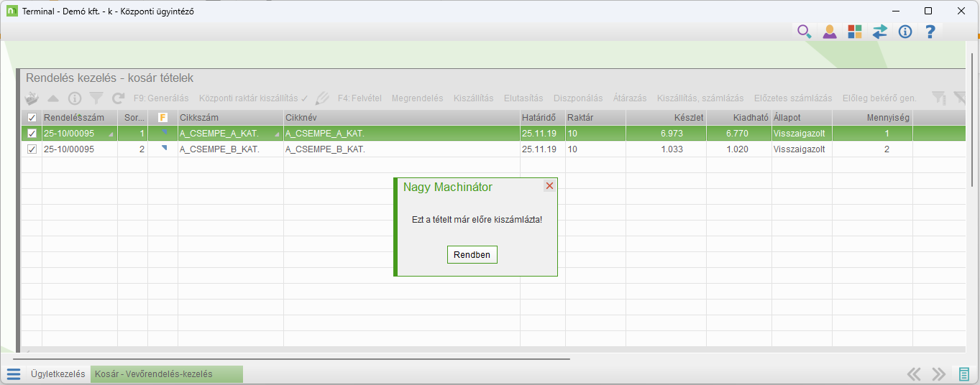Click the blue flag marker in row 2
Image resolution: width=980 pixels, height=385 pixels.
click(x=163, y=148)
